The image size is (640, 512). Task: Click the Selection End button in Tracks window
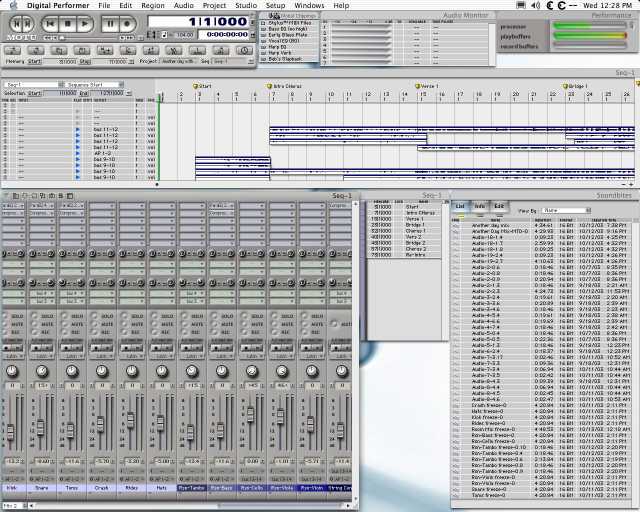(83, 93)
